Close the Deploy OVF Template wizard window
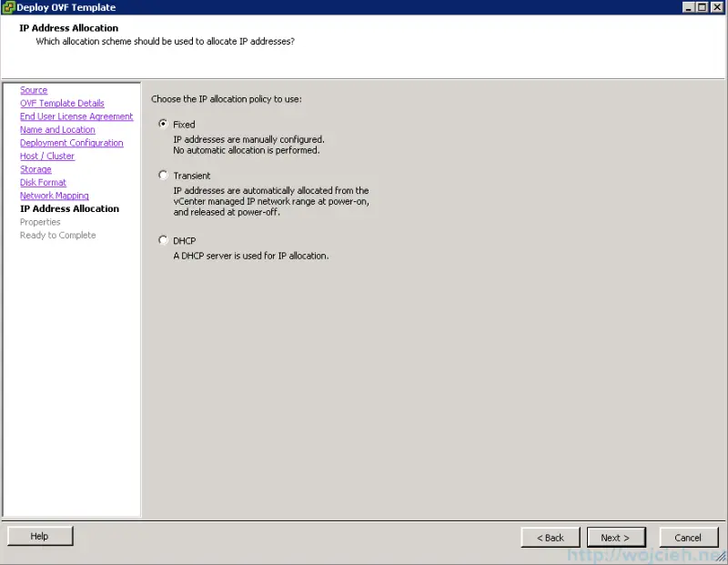The width and height of the screenshot is (728, 565). [716, 7]
